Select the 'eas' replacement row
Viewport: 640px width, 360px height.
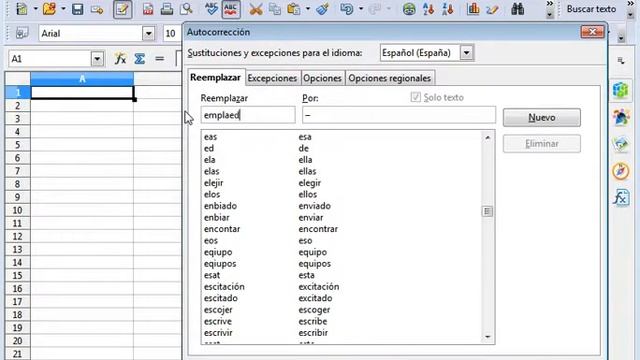point(342,137)
